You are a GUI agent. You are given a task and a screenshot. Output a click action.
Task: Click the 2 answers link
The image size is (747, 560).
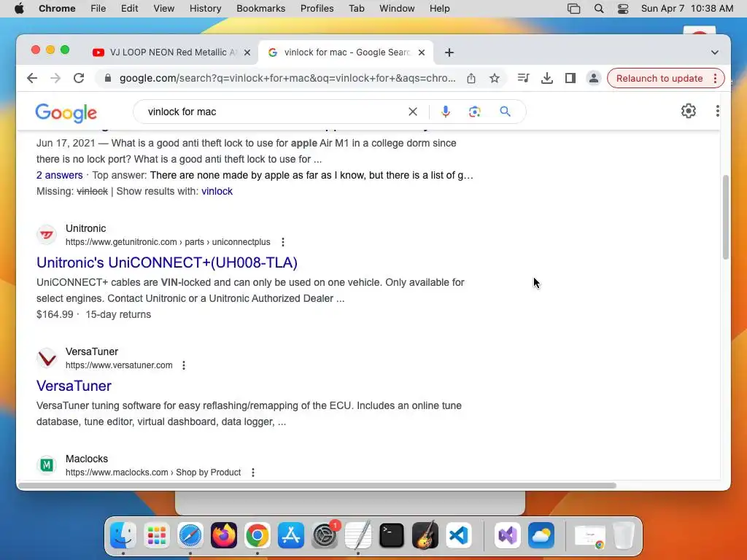(x=60, y=175)
